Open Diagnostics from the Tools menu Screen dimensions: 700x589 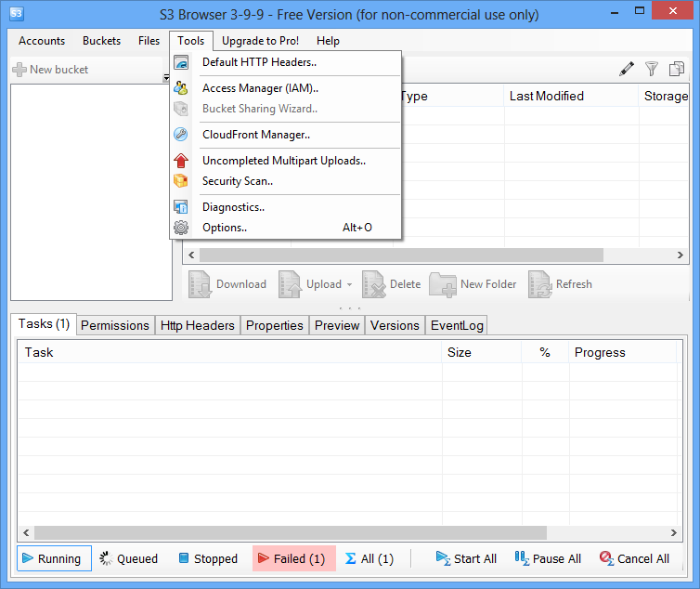point(286,207)
